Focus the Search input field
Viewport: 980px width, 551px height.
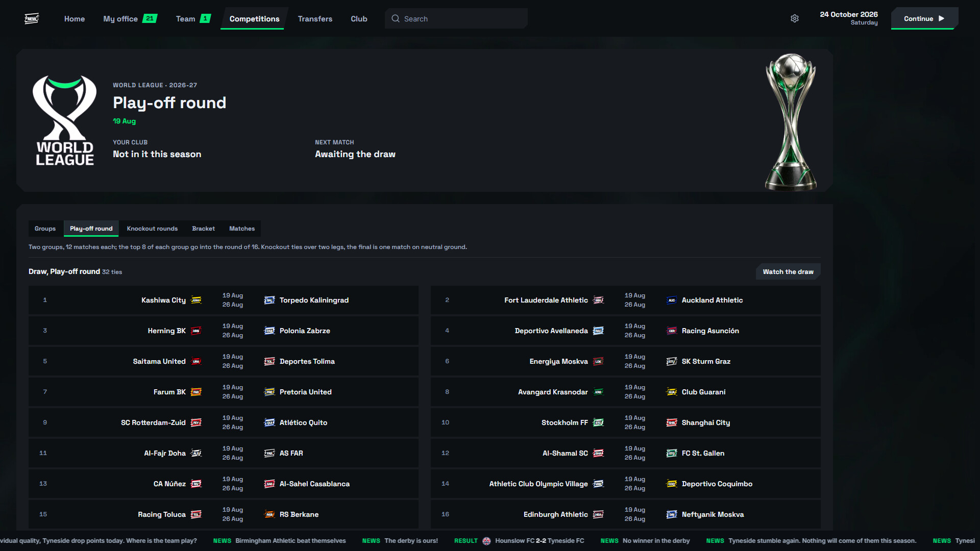pyautogui.click(x=456, y=18)
